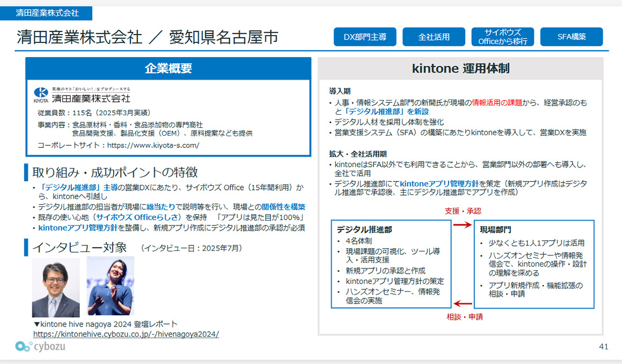The height and width of the screenshot is (364, 622).
Task: Click the DX部門主導 tag
Action: click(x=365, y=37)
